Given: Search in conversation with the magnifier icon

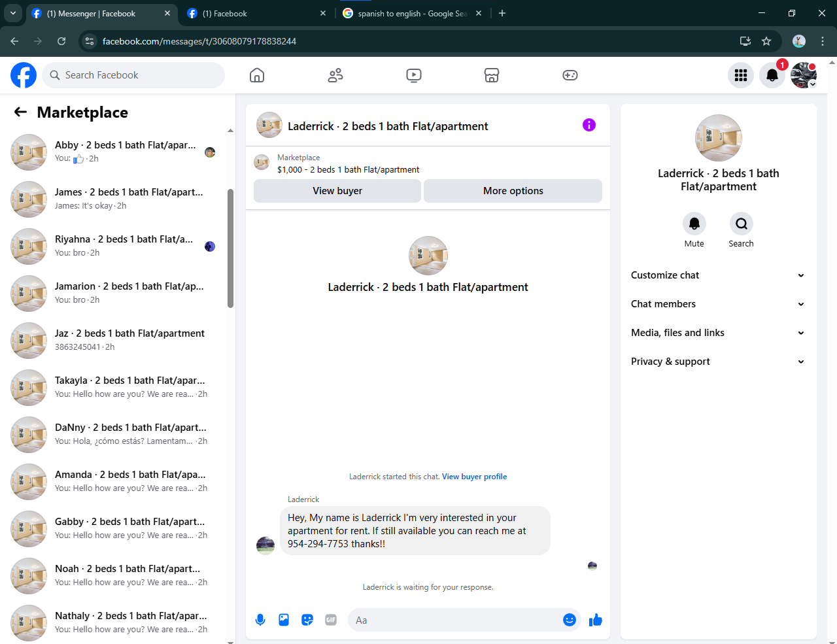Looking at the screenshot, I should 742,224.
